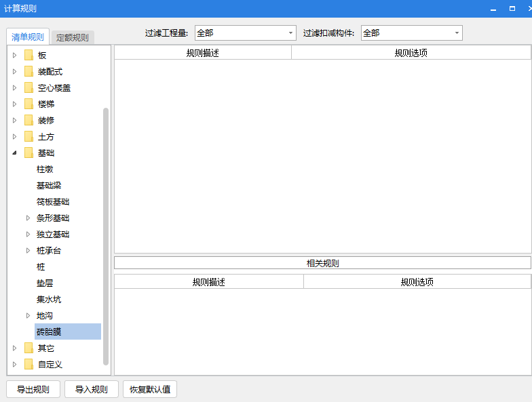Select 筏板基础 in the tree

point(53,202)
